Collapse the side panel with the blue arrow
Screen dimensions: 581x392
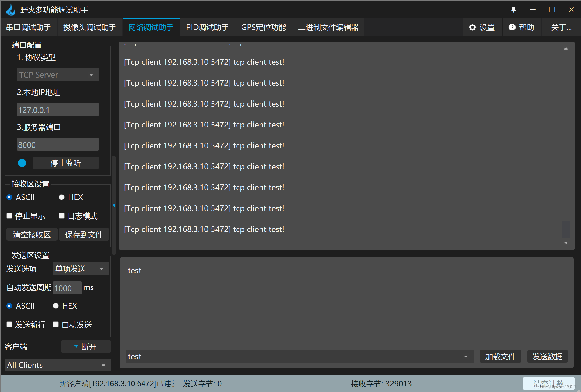114,205
